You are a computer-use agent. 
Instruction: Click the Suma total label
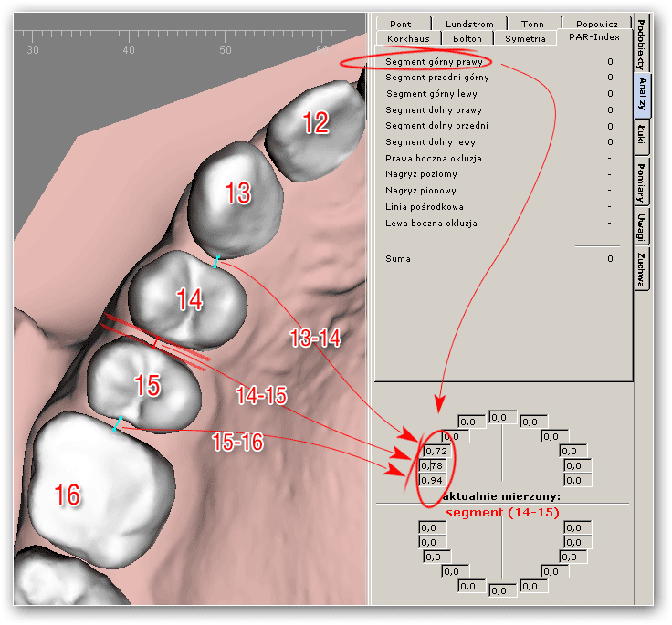(x=398, y=259)
